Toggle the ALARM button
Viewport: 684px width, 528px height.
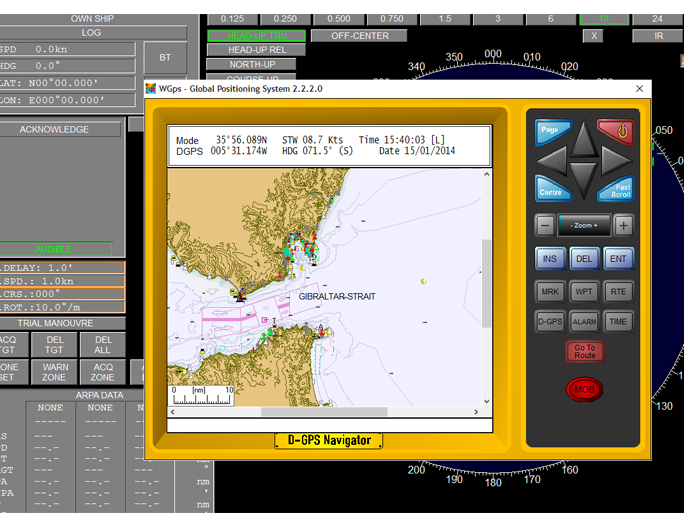(584, 322)
